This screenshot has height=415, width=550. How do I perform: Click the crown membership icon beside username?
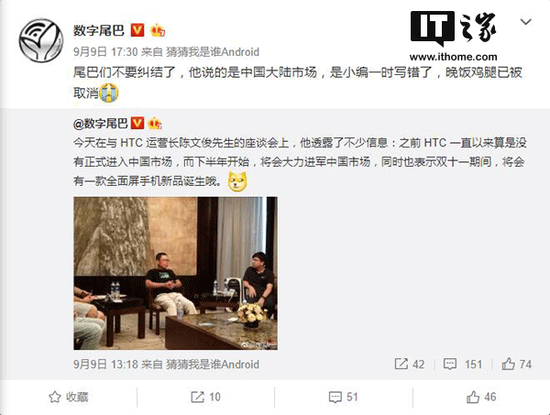[x=157, y=31]
